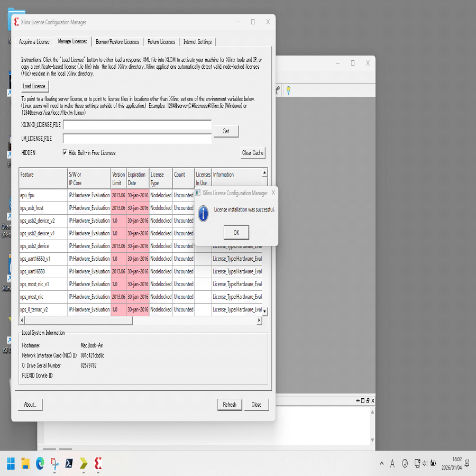
Task: Open the notification bell icon
Action: tap(468, 463)
